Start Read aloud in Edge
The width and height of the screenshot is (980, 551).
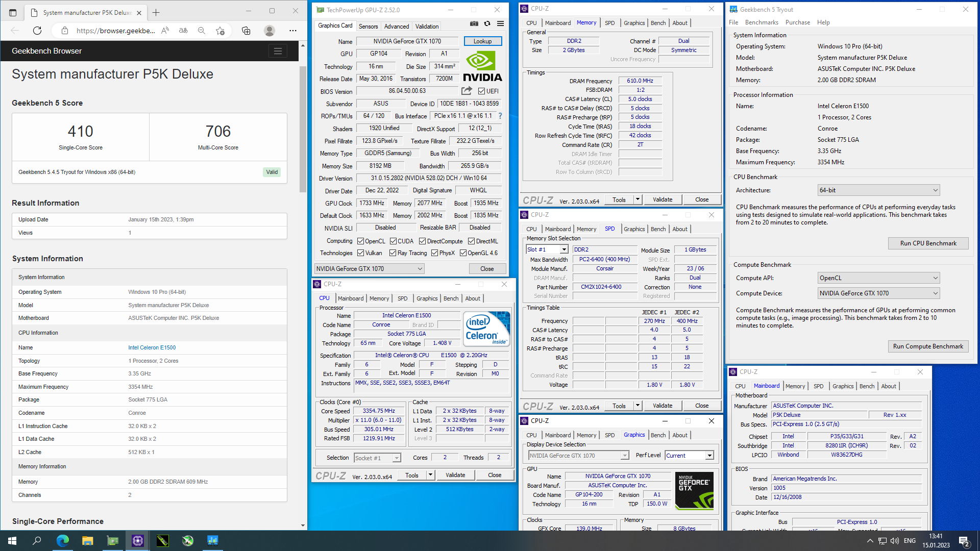[x=165, y=31]
